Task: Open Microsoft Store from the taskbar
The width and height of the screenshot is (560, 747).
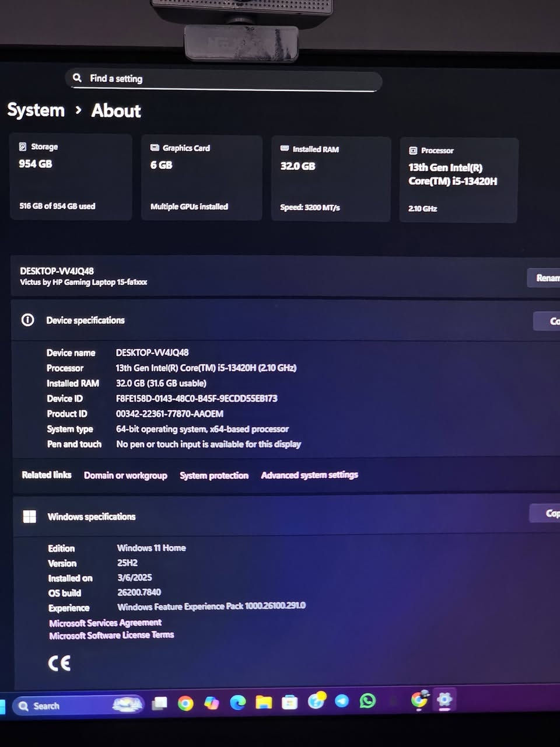Action: [289, 702]
